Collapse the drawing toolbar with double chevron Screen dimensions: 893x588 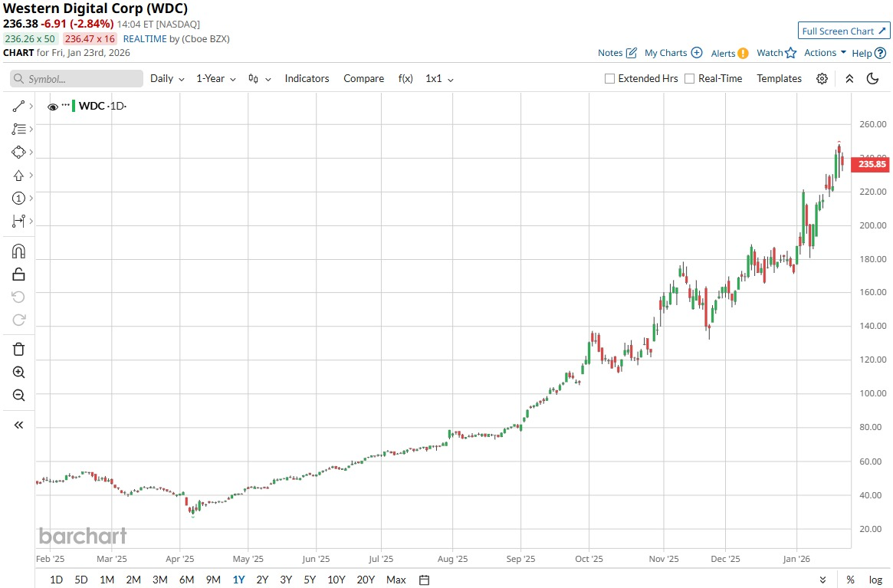click(18, 425)
